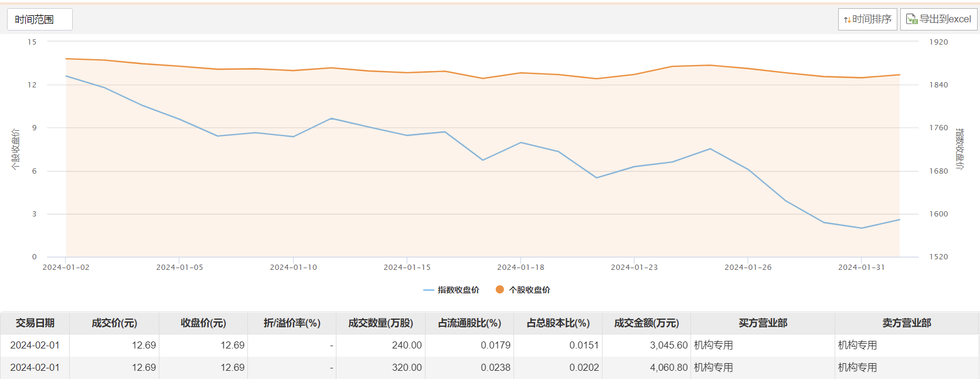Click the 0.0151 total share ratio cell
Screen dimensions: 980x379
click(x=558, y=346)
